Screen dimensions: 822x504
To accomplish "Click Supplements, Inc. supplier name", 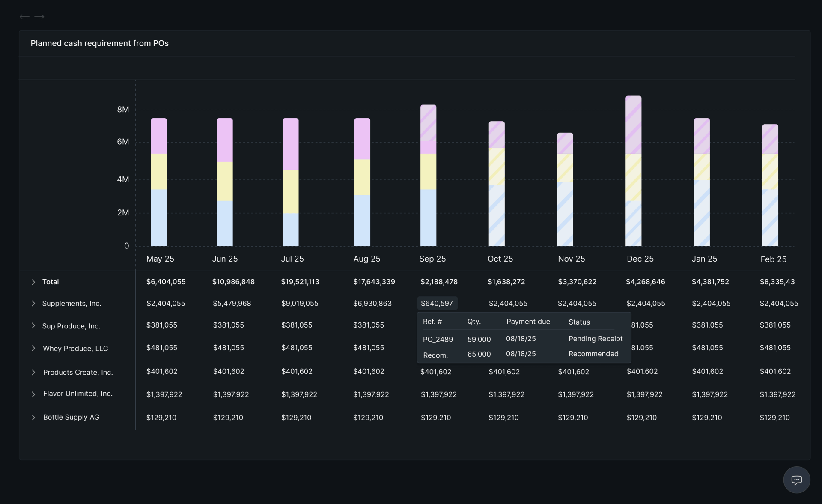I will coord(71,304).
